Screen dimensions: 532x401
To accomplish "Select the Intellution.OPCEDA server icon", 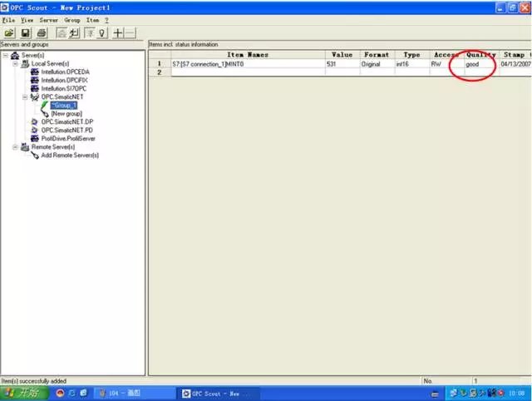I will (34, 72).
